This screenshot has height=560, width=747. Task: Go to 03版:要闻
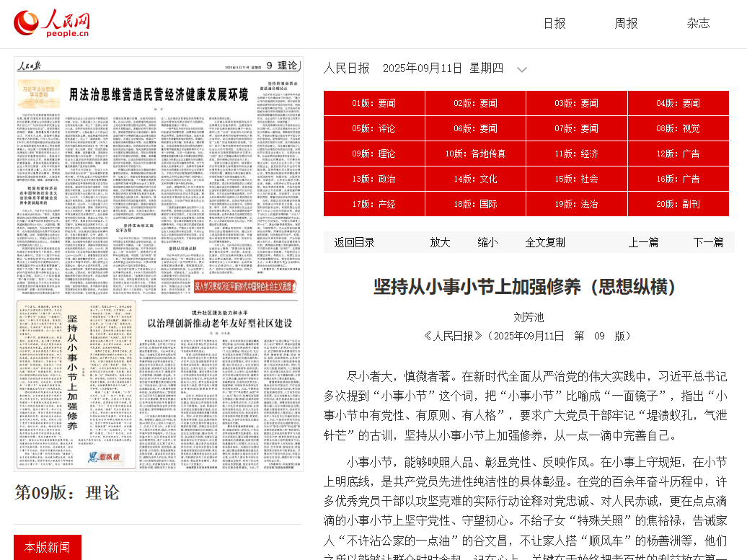pos(576,103)
